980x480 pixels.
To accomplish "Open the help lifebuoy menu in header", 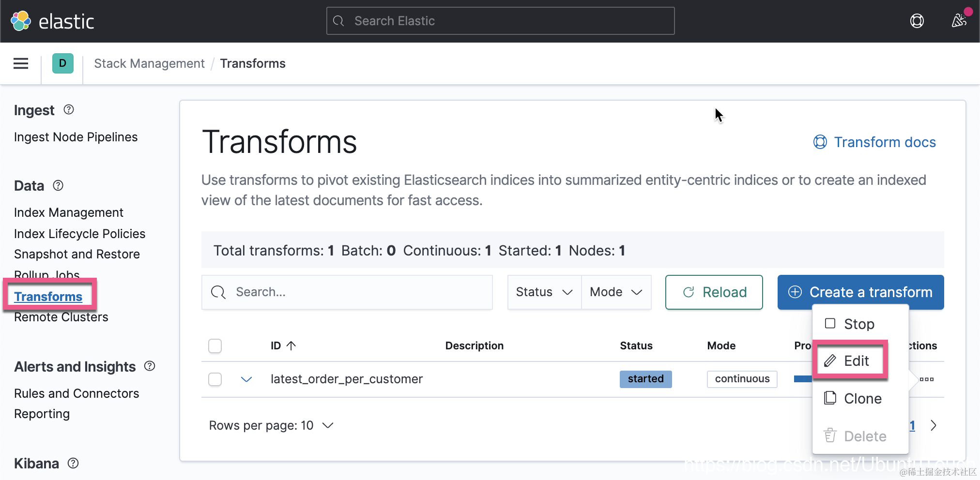I will (917, 21).
